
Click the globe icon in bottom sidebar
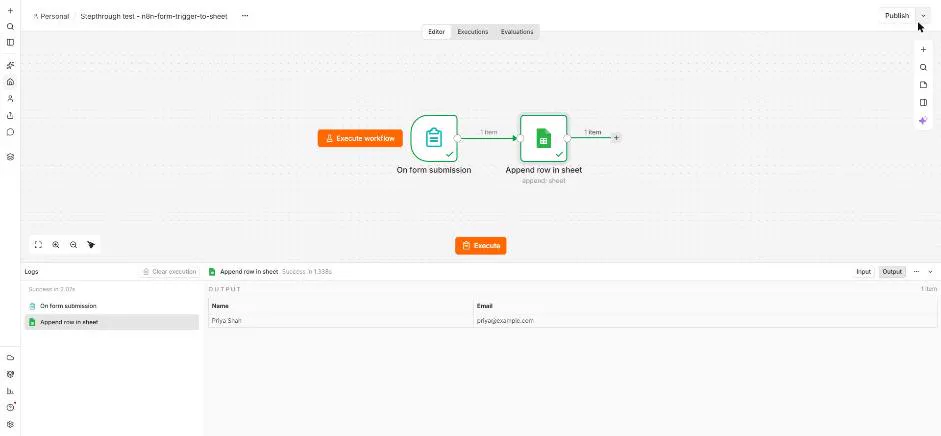tap(10, 374)
